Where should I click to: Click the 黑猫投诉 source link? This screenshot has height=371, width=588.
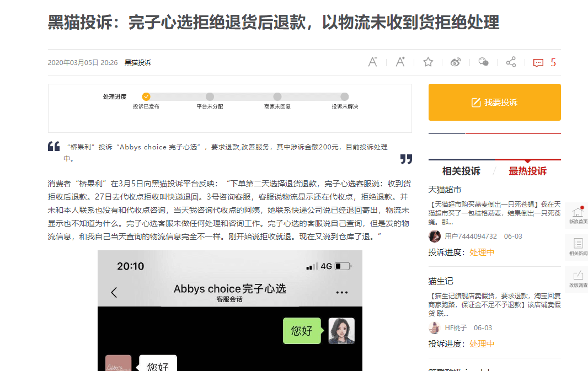138,63
